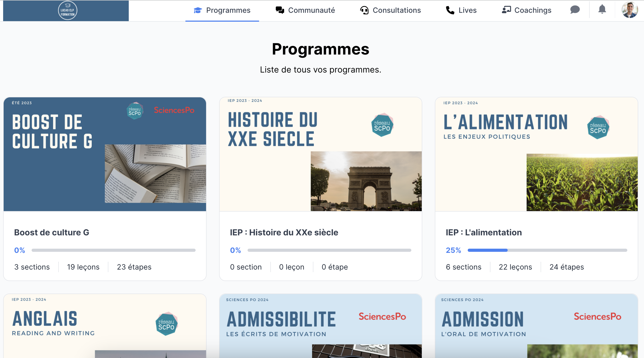This screenshot has width=644, height=358.
Task: Click the Boost de Culture G thumbnail
Action: click(105, 154)
